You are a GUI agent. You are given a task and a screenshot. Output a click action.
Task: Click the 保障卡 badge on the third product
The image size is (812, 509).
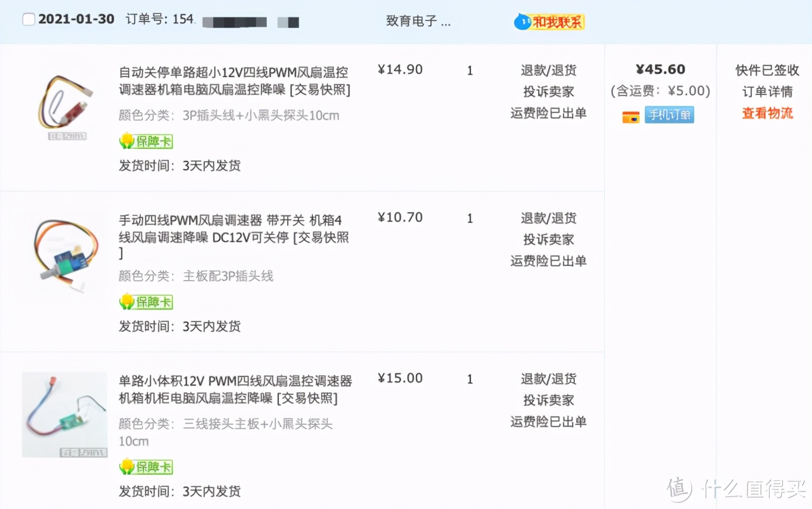point(146,467)
